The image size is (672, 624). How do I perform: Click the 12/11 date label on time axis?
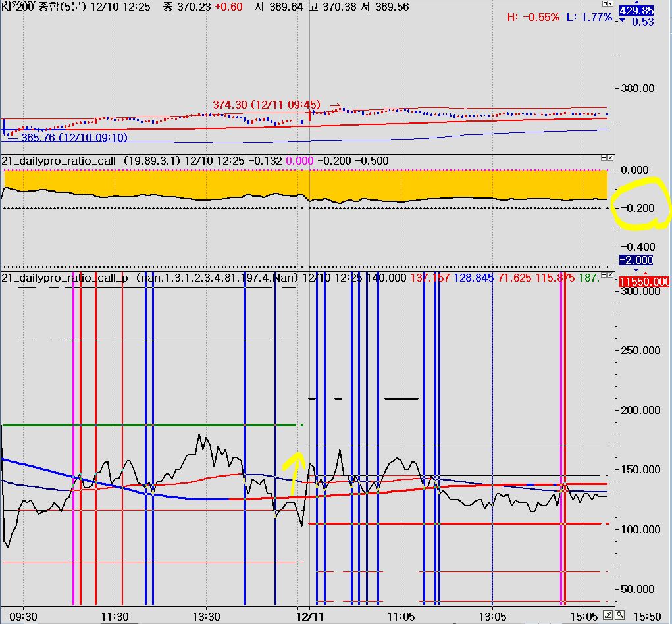pyautogui.click(x=310, y=617)
